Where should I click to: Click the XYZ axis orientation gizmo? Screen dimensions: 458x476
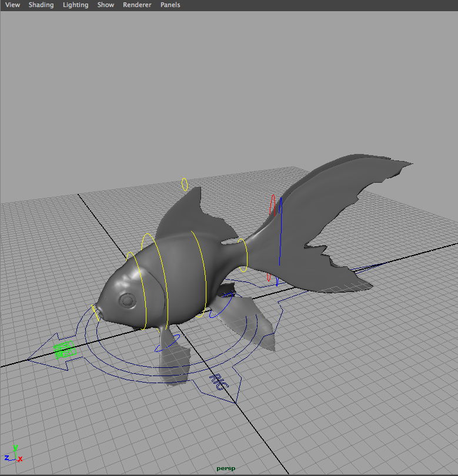tap(14, 455)
